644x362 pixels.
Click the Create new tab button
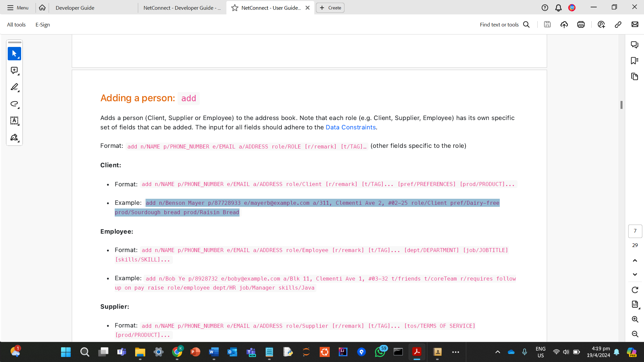click(x=330, y=8)
